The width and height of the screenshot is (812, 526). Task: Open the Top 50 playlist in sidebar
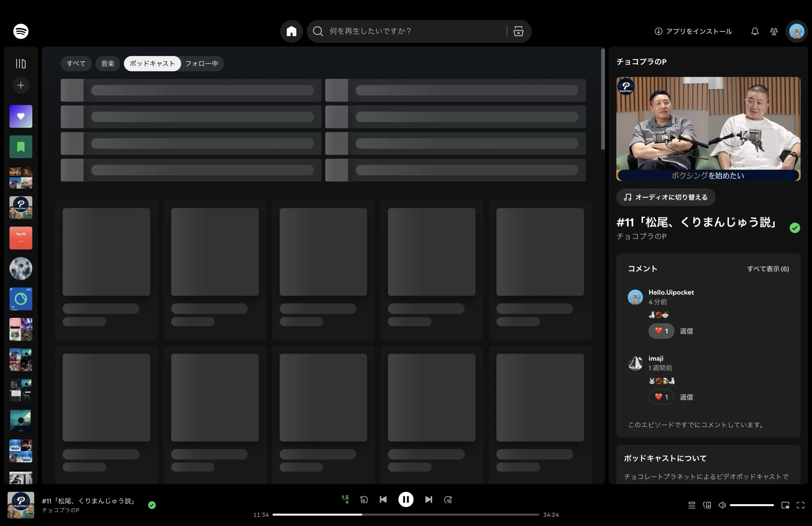[x=21, y=238]
